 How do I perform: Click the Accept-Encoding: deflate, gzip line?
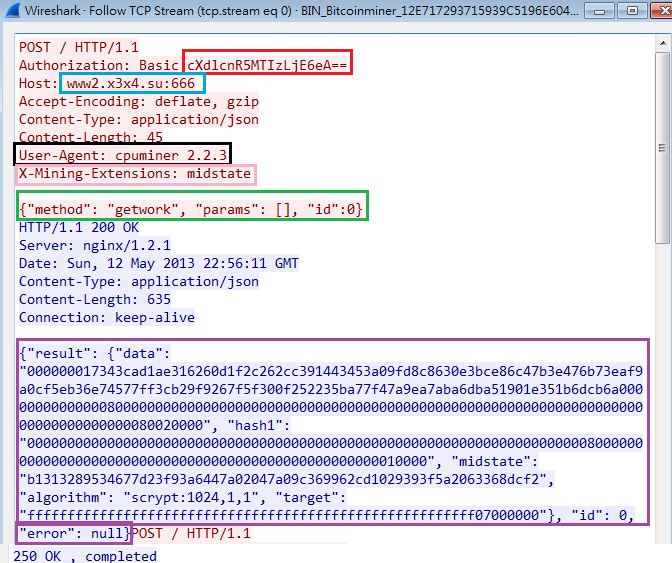[139, 102]
